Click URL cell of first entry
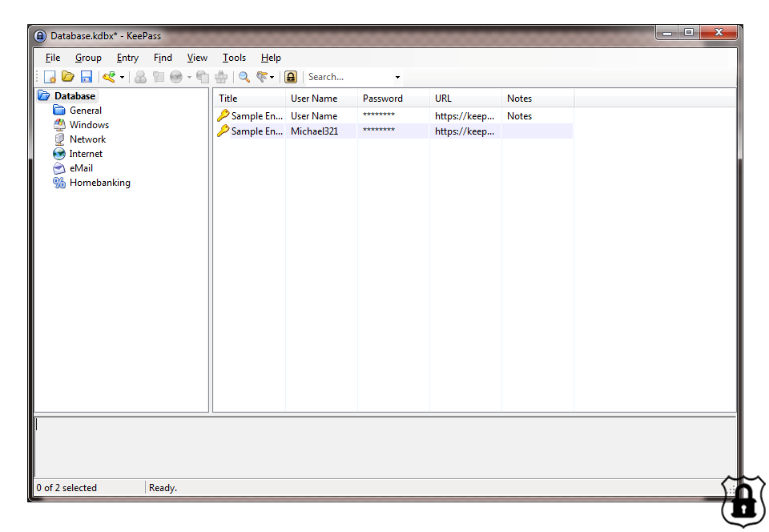769x532 pixels. (x=465, y=116)
